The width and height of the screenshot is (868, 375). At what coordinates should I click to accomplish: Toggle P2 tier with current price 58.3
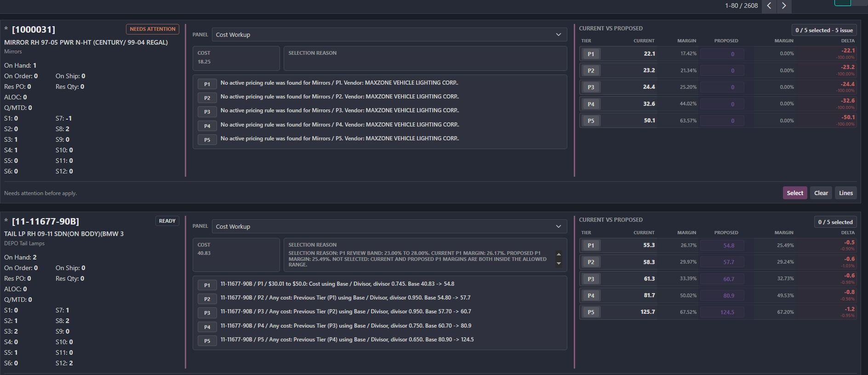coord(591,262)
